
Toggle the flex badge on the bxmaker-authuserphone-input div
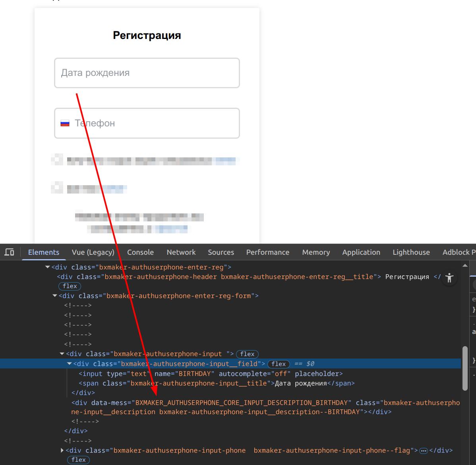point(247,354)
